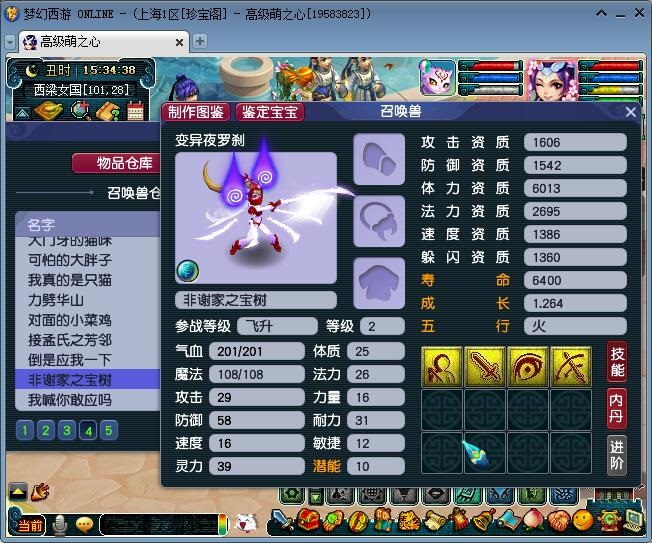Open the peach icon in bottom bar
The image size is (652, 543).
coord(533,521)
